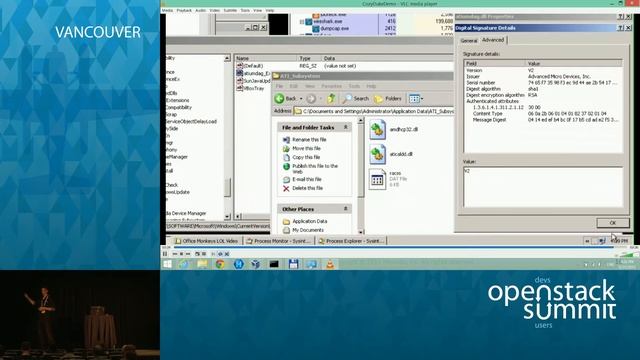Select the Digest encryption algorithm row
Viewport: 640px width, 360px height.
coord(542,95)
